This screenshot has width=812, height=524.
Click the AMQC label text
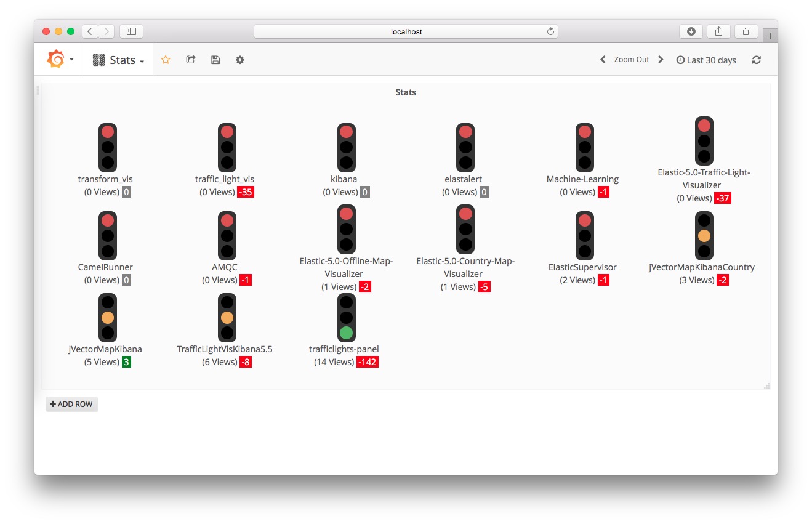224,267
